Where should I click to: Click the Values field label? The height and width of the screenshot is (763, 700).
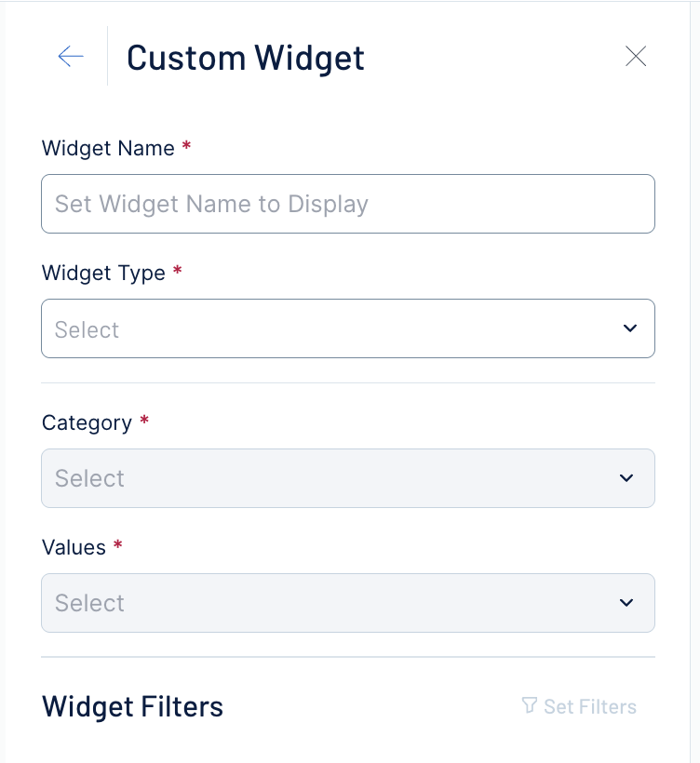pyautogui.click(x=74, y=548)
